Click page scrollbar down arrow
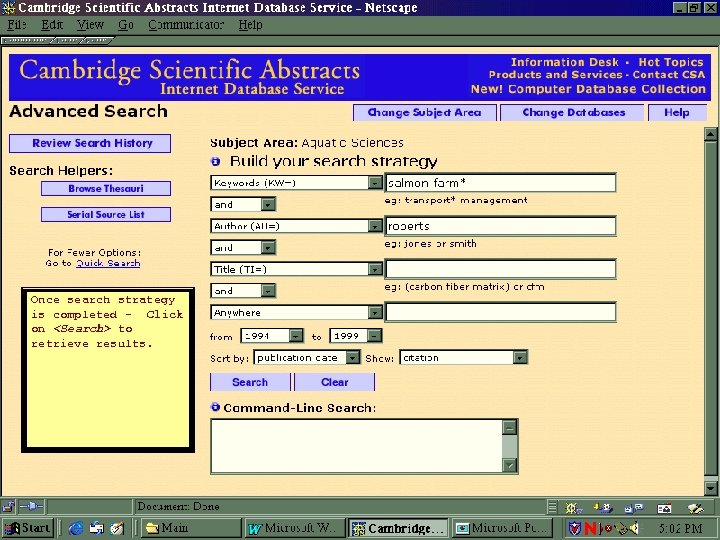Viewport: 720px width, 540px height. pyautogui.click(x=710, y=488)
